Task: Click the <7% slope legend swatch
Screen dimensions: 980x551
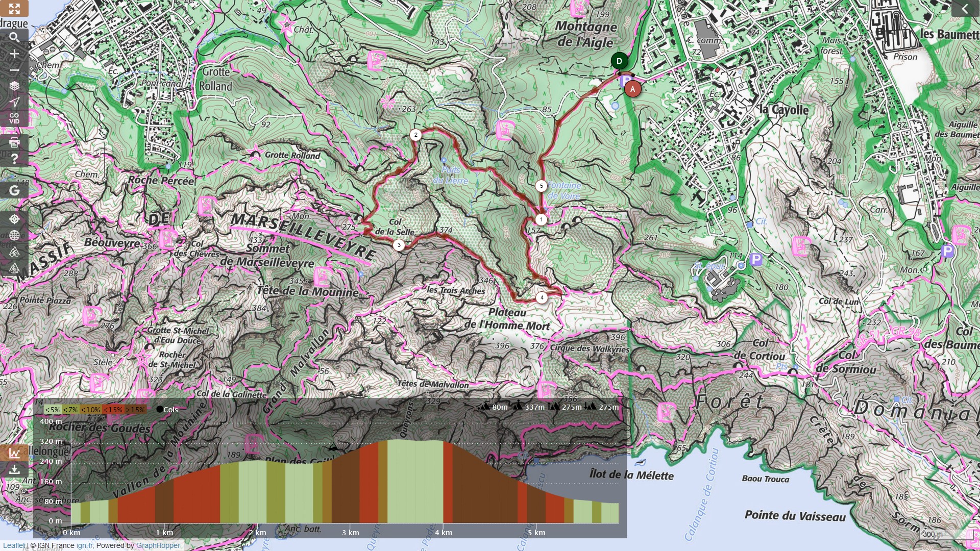Action: [70, 410]
